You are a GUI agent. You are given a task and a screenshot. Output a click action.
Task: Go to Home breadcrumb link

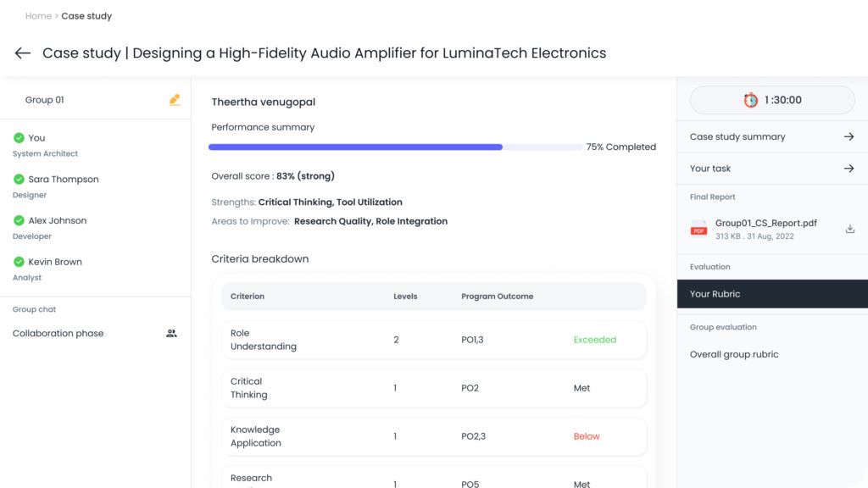click(x=38, y=16)
